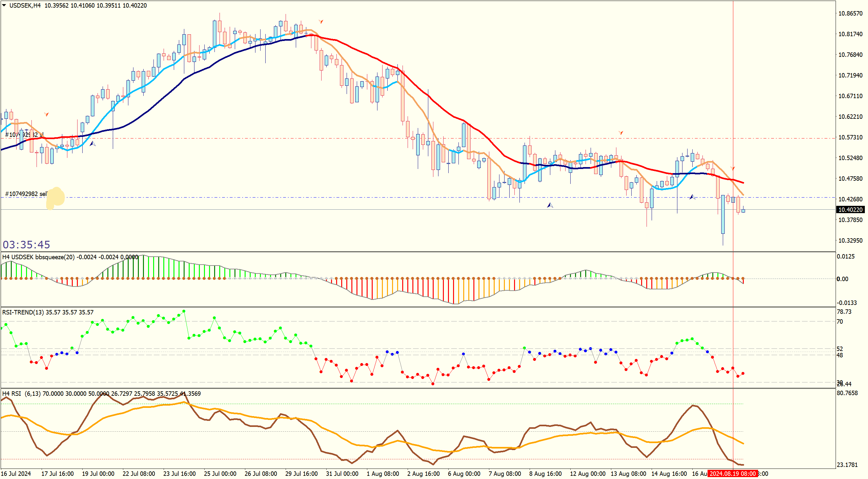Click the red arrow above the 13 Aug candles

point(621,133)
